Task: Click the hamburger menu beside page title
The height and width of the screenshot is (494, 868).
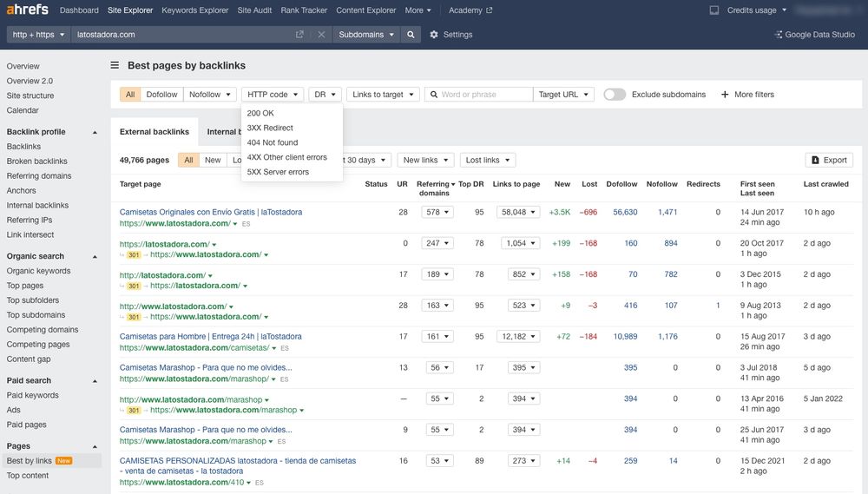Action: (x=115, y=65)
